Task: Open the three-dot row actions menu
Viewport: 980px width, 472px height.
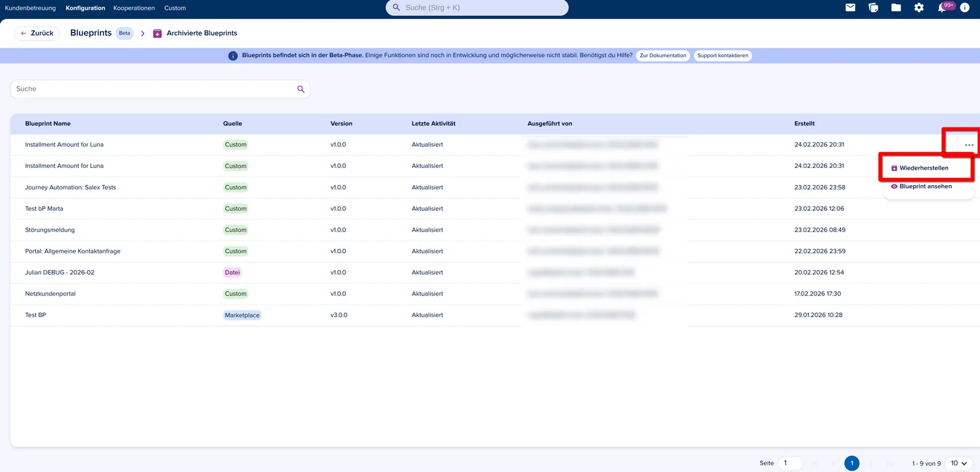Action: (x=969, y=145)
